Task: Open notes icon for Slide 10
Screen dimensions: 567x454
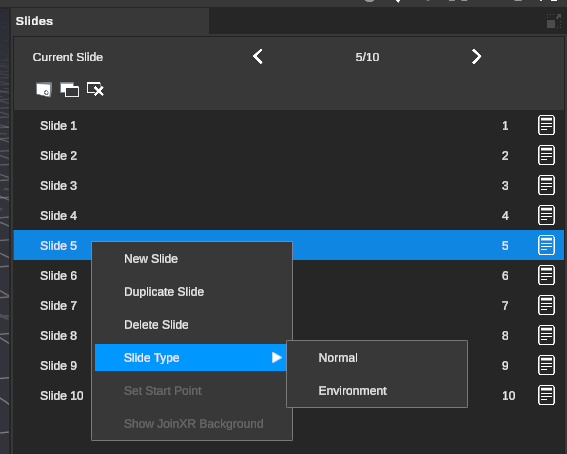Action: coord(546,395)
